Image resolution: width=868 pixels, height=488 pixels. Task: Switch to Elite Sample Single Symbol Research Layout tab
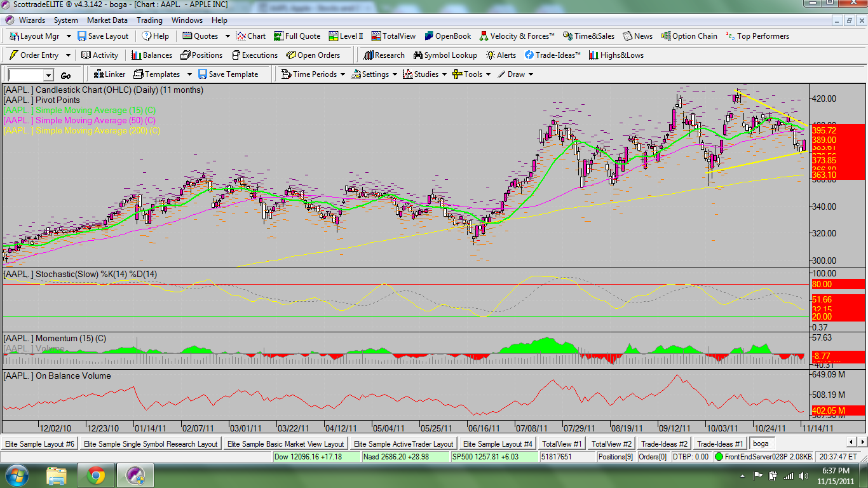click(151, 444)
